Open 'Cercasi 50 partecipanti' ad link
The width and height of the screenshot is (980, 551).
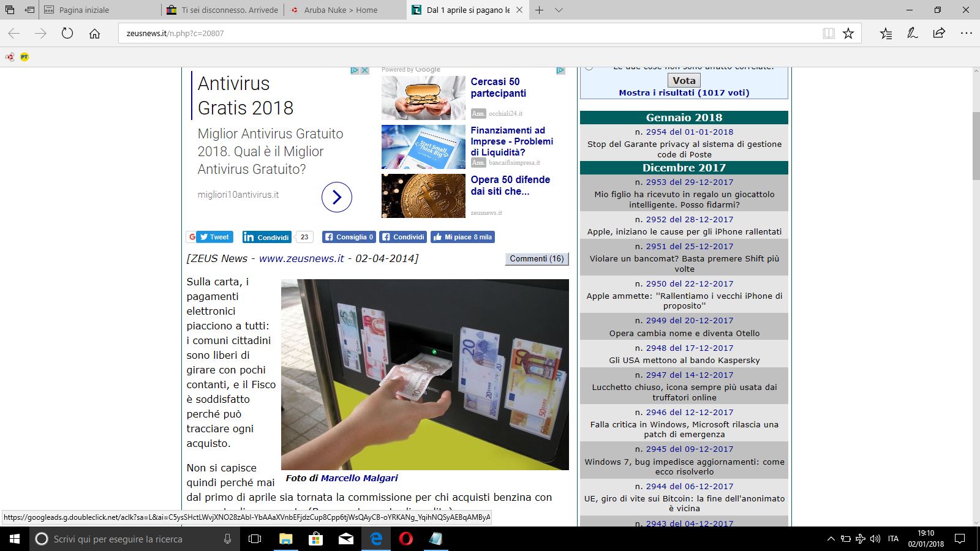[x=498, y=88]
